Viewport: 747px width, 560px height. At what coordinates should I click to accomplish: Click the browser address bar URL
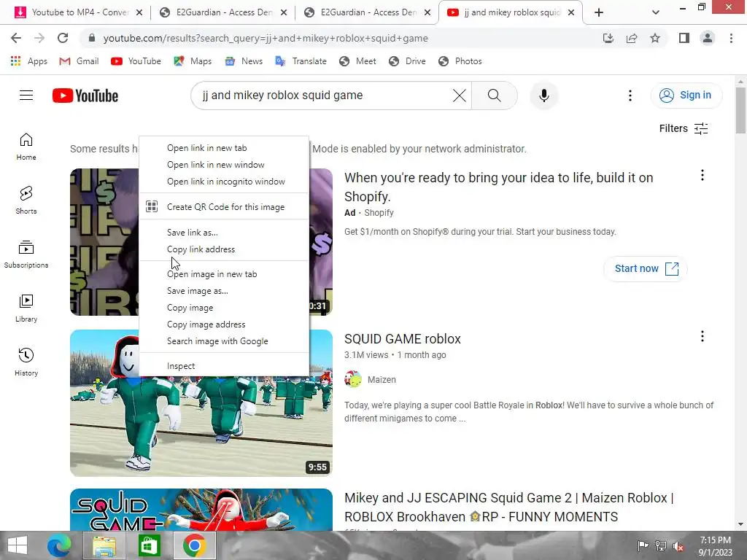point(266,38)
